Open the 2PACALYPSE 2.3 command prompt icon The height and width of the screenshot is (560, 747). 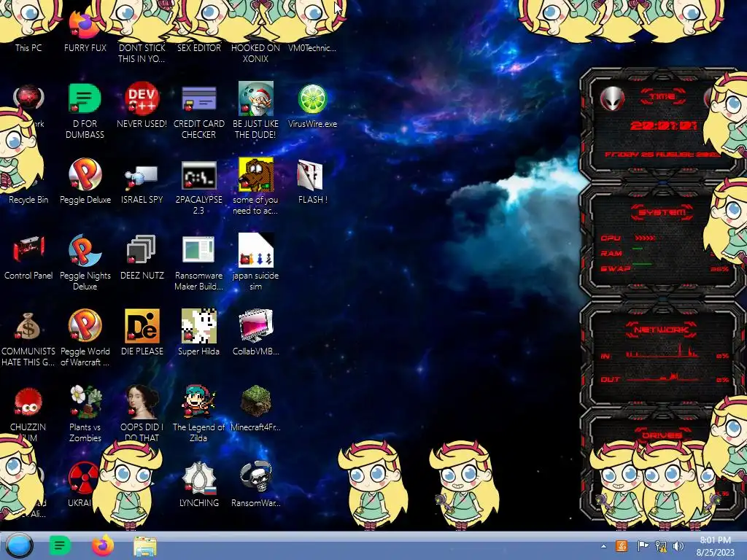point(198,174)
